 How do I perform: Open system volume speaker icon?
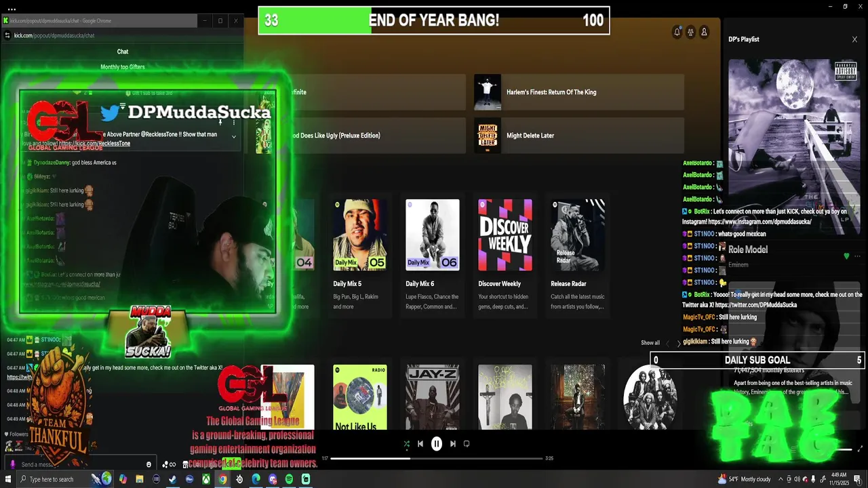797,479
